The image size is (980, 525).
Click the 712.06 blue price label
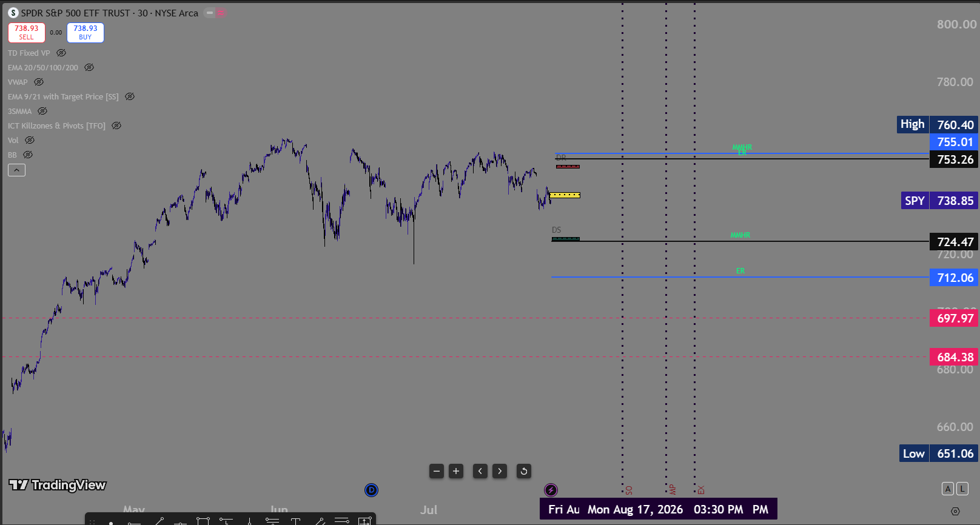(x=954, y=278)
